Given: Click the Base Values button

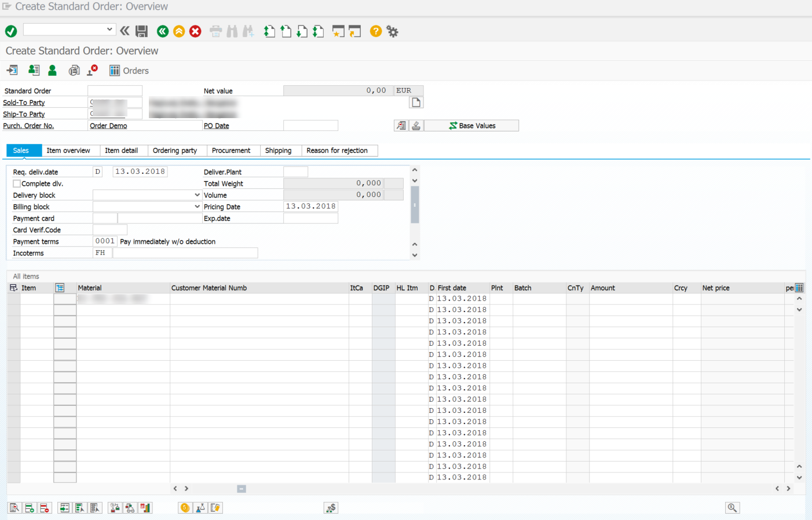Looking at the screenshot, I should pyautogui.click(x=471, y=126).
